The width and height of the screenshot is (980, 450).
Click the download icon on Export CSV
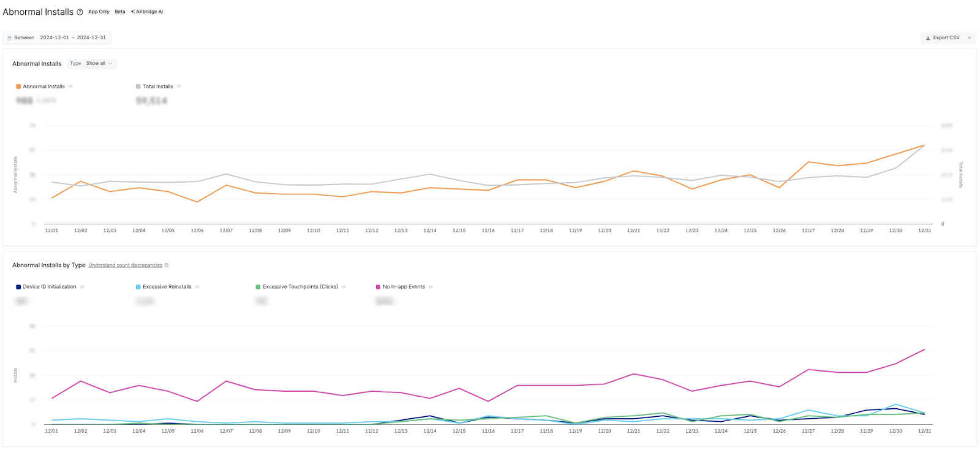(x=928, y=38)
